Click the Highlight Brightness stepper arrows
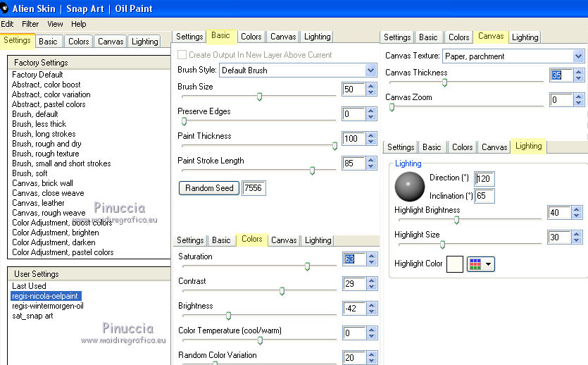 click(576, 213)
